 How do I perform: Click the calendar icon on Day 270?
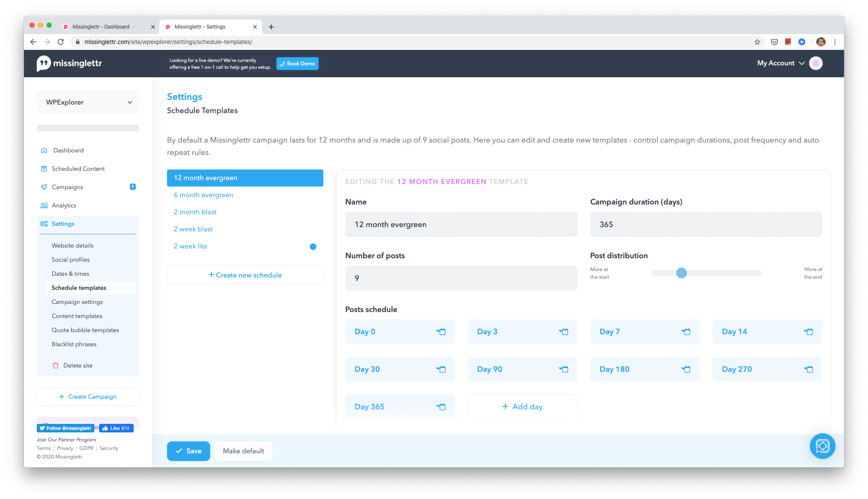pos(809,369)
